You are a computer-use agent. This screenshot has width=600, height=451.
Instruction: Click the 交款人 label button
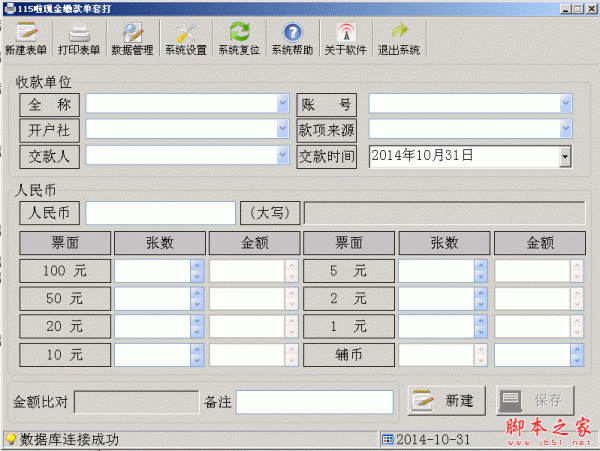click(x=49, y=156)
